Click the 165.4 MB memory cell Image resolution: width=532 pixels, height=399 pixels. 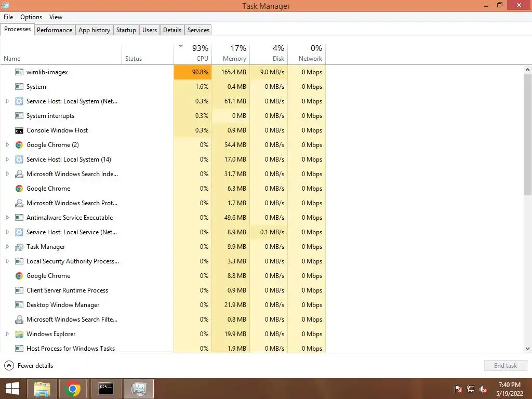pos(231,72)
